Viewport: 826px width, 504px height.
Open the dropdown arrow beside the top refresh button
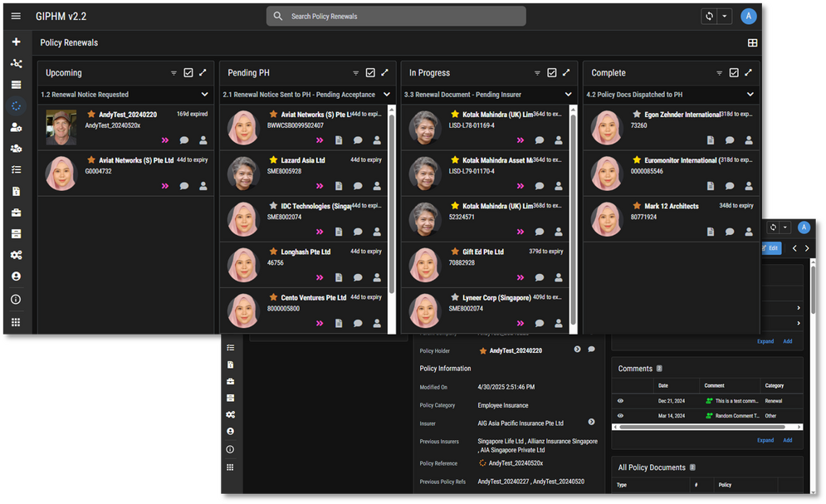tap(726, 17)
